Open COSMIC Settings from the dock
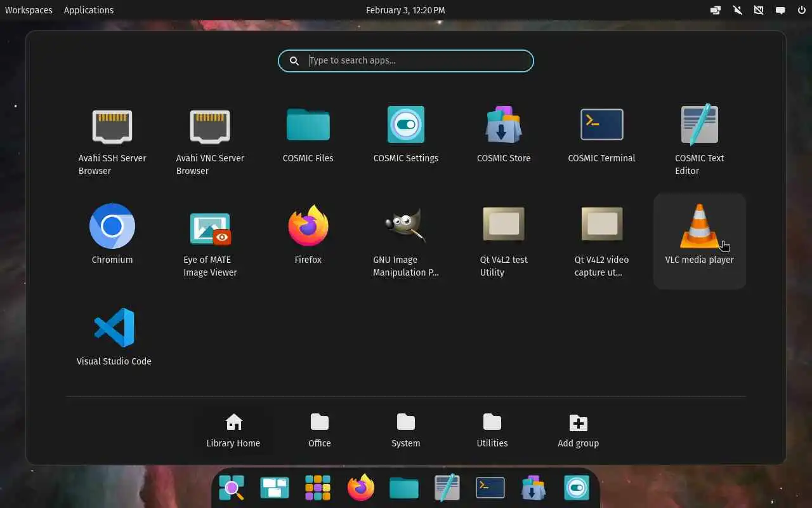The width and height of the screenshot is (812, 508). click(x=577, y=488)
